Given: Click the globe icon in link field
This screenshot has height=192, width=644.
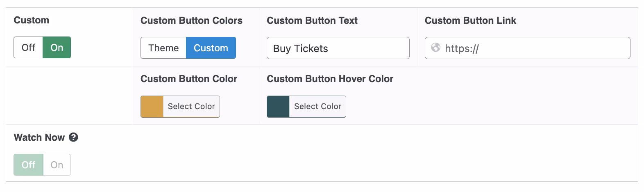Looking at the screenshot, I should (436, 48).
